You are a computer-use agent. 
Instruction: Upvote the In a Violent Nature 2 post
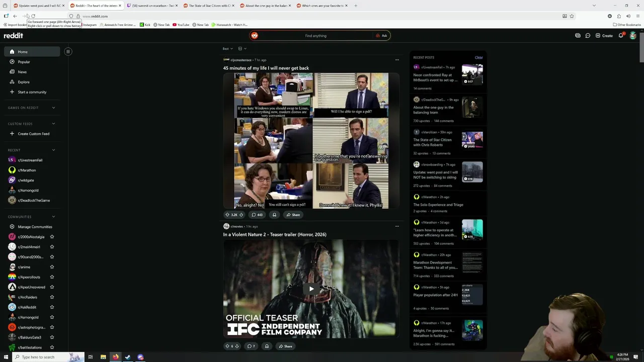tap(227, 346)
